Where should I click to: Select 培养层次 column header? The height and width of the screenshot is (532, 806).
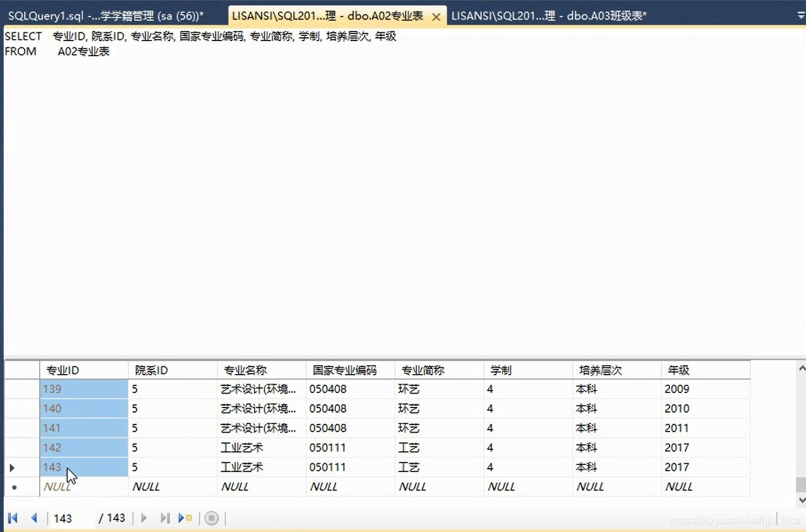tap(617, 370)
